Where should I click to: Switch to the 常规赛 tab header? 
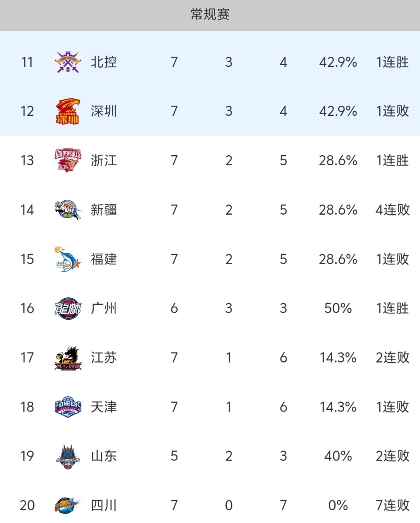coord(210,15)
